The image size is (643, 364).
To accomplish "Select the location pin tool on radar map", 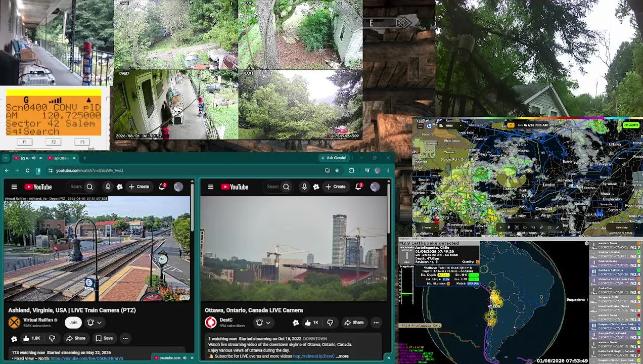I will 509,227.
